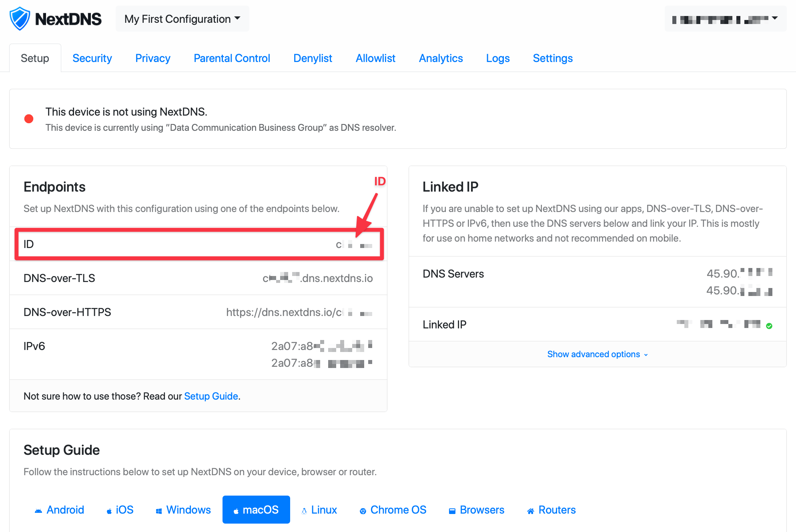Go to the Analytics tab
The height and width of the screenshot is (532, 796).
click(441, 58)
